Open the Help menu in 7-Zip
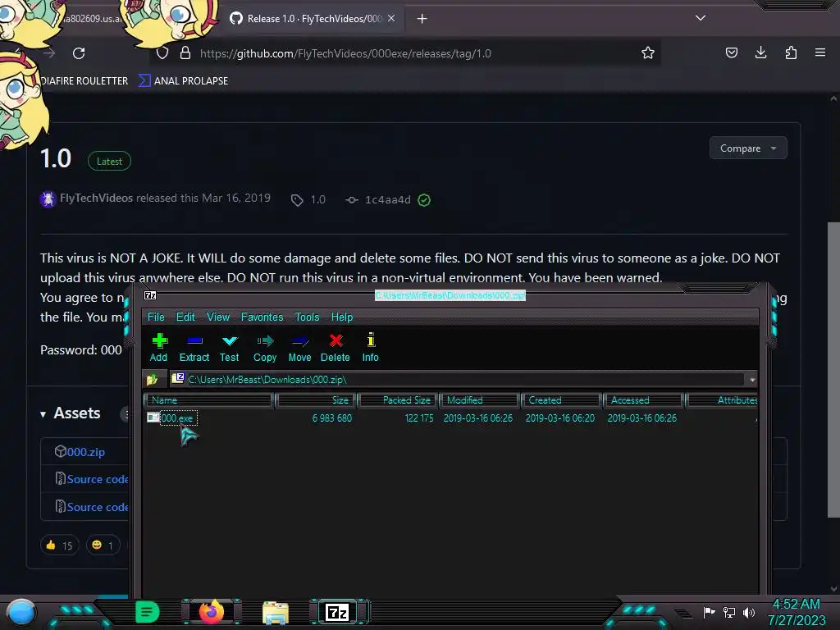This screenshot has height=630, width=840. click(342, 317)
